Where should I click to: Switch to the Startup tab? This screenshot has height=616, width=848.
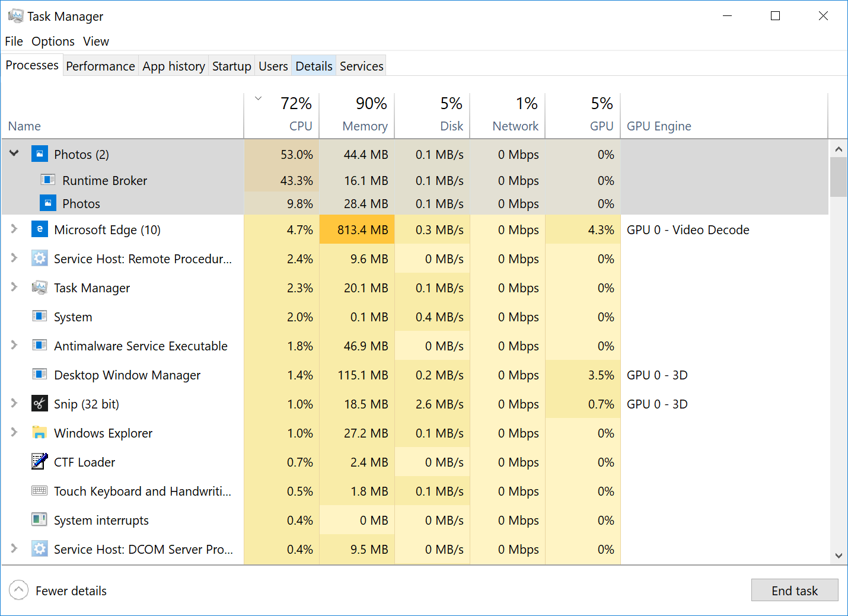coord(232,66)
